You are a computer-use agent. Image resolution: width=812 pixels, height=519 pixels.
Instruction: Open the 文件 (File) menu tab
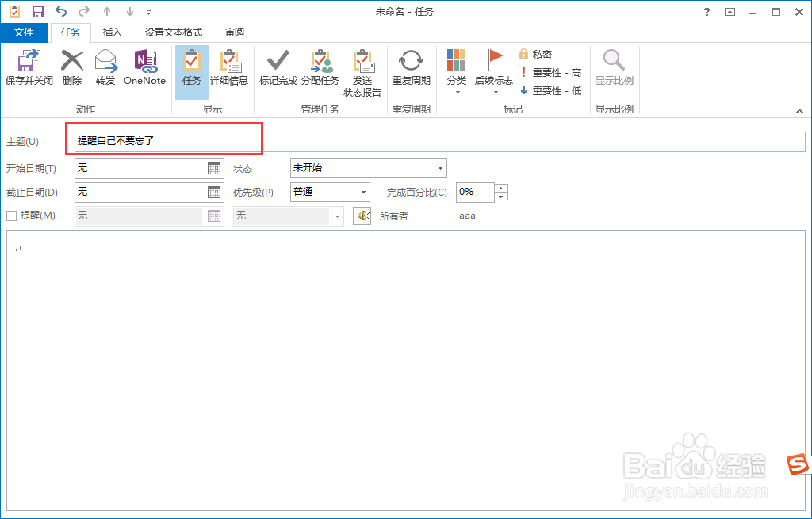pyautogui.click(x=25, y=32)
